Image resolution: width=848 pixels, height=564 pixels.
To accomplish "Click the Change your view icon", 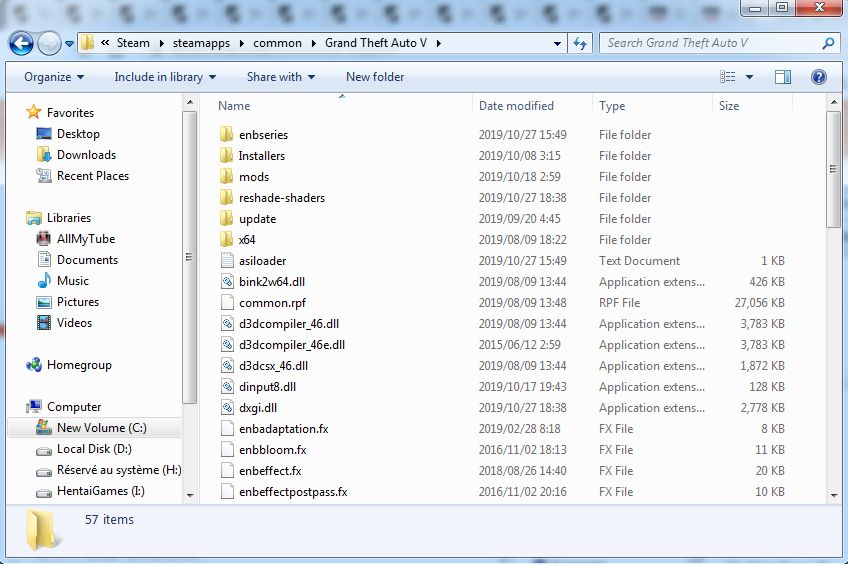I will [727, 77].
